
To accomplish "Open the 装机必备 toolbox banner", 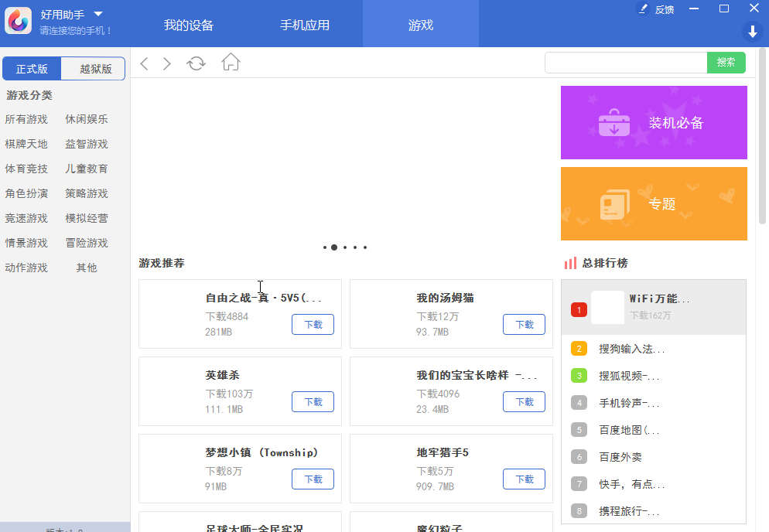I will click(654, 123).
